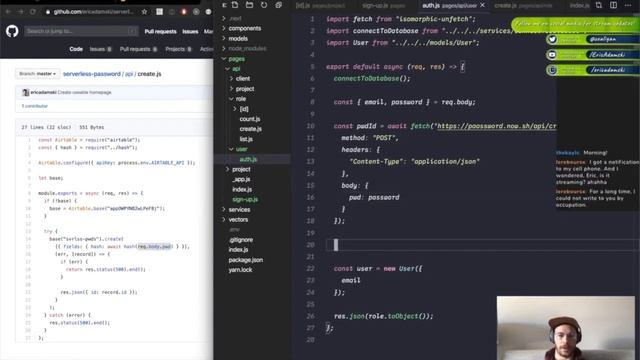Screen dimensions: 640x360
Task: Bookmark this page with the star icon
Action: pyautogui.click(x=144, y=12)
